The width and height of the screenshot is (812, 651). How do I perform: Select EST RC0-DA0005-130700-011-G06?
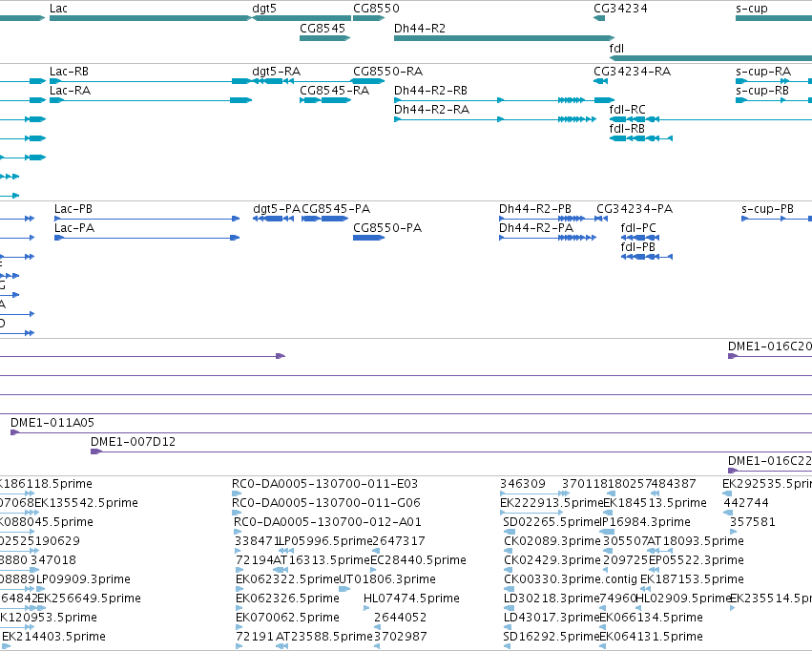[326, 503]
